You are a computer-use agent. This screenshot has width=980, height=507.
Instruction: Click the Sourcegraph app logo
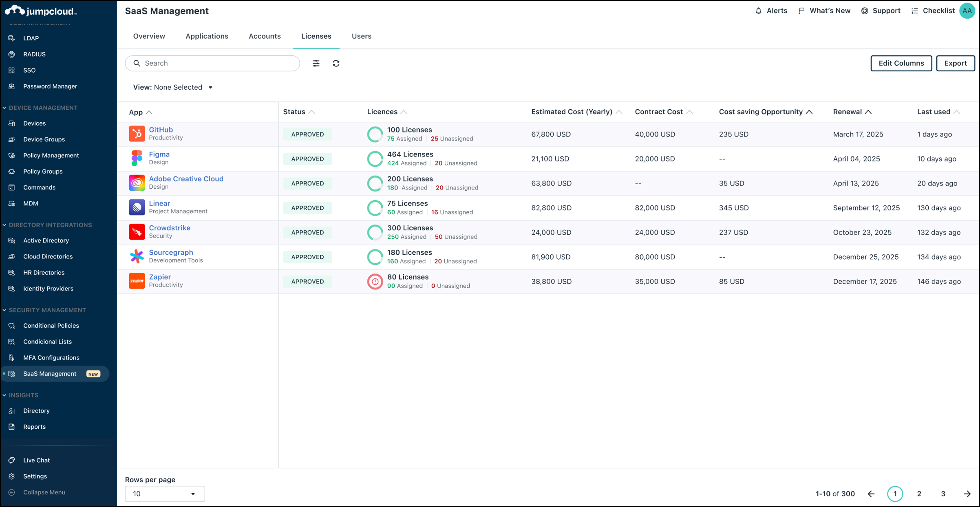click(x=137, y=256)
